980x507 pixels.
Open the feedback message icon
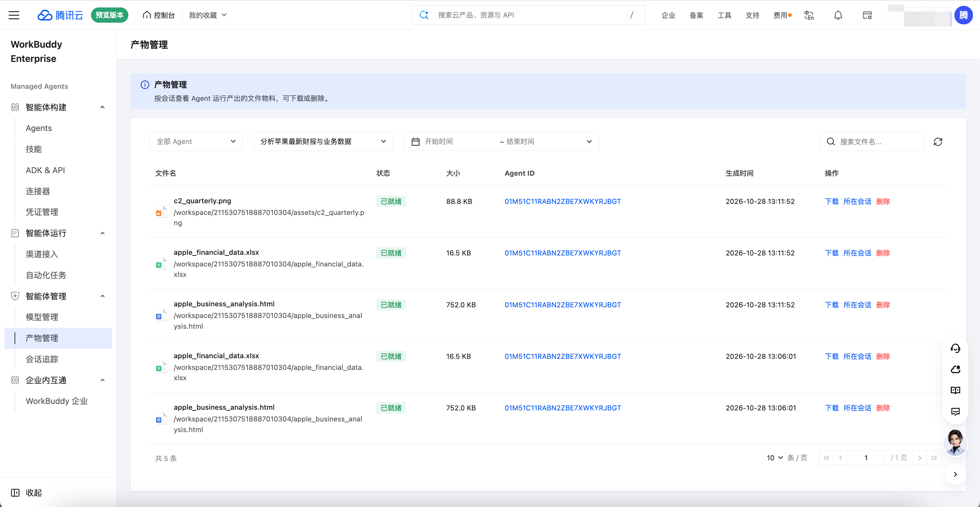(x=955, y=411)
